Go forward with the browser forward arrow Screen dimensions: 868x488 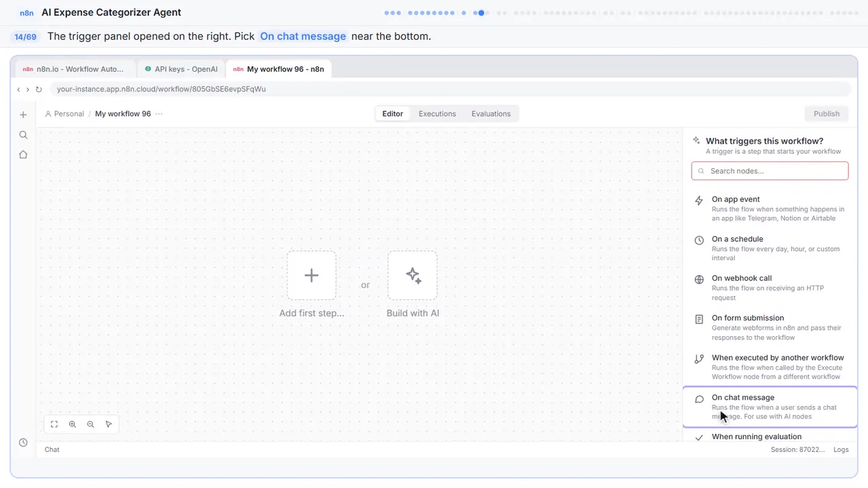[28, 89]
